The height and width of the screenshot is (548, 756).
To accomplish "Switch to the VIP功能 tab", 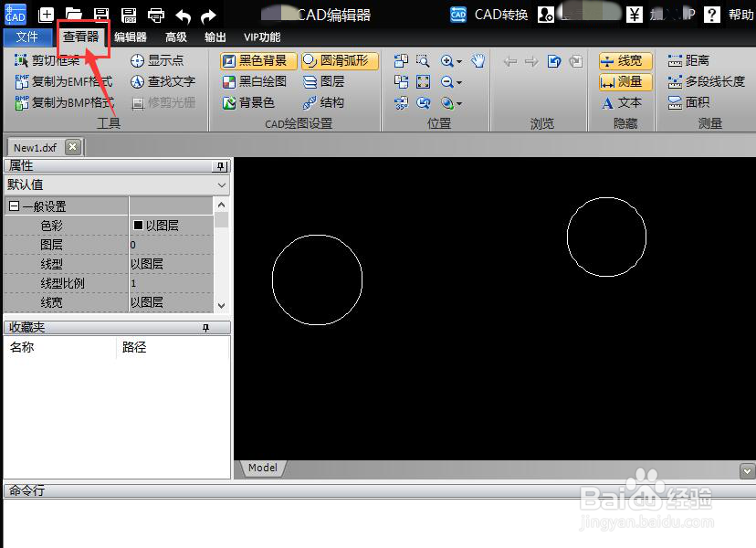I will coord(262,37).
